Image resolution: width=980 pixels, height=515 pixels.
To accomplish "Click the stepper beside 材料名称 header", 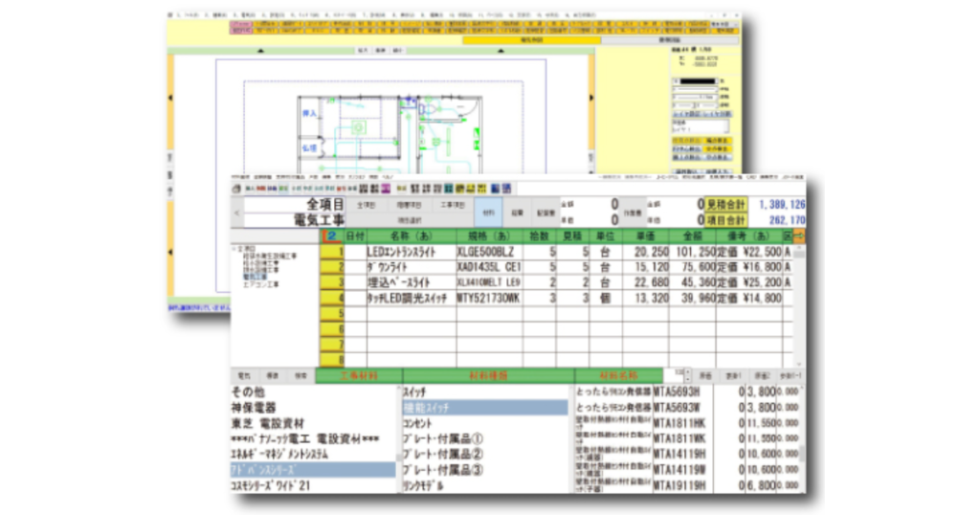I will tap(687, 376).
